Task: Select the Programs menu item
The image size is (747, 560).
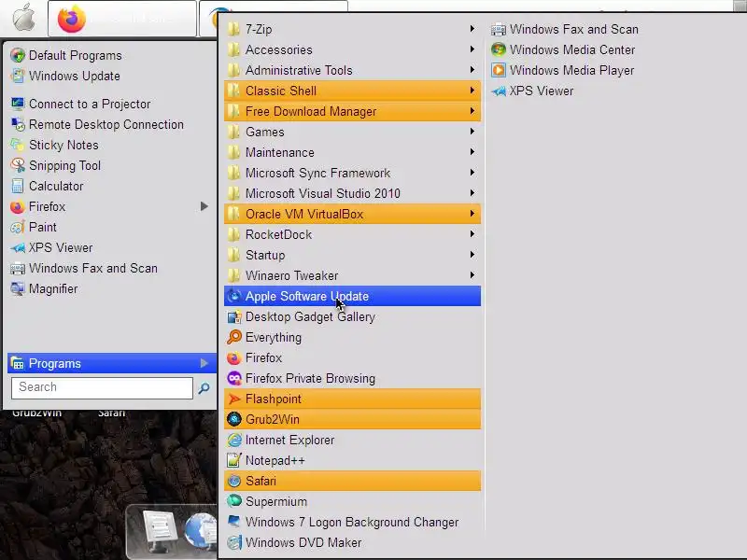Action: pyautogui.click(x=110, y=363)
